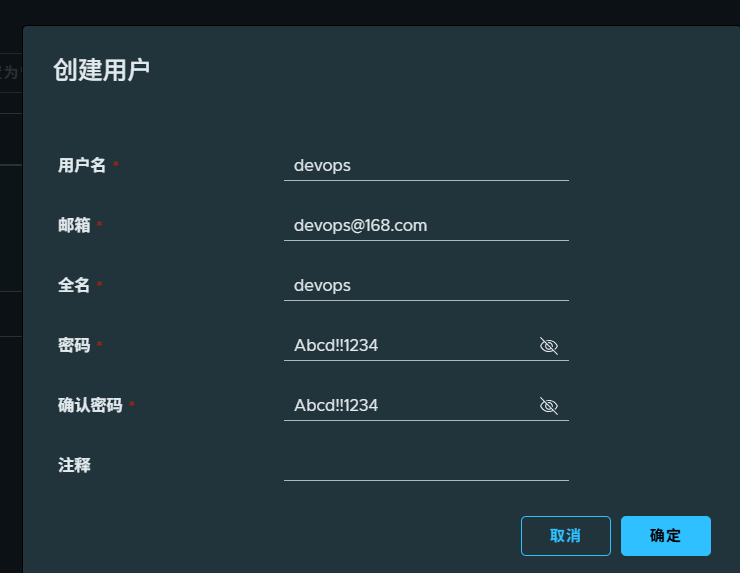Focus the 用户名 input field
The width and height of the screenshot is (740, 573).
click(426, 166)
